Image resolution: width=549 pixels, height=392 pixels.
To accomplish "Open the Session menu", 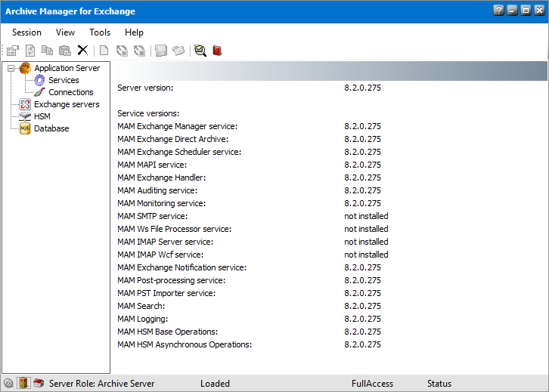I will pos(26,32).
